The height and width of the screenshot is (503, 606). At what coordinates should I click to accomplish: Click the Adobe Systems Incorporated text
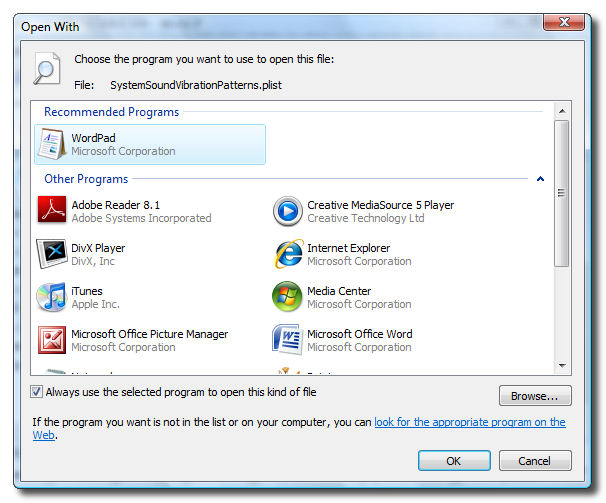click(x=141, y=218)
